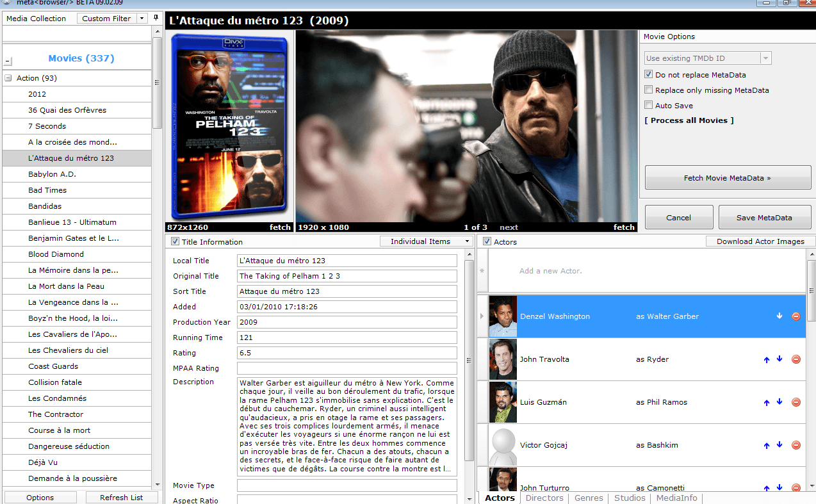Image resolution: width=816 pixels, height=504 pixels.
Task: Select The Contractor in the movie list
Action: [77, 414]
